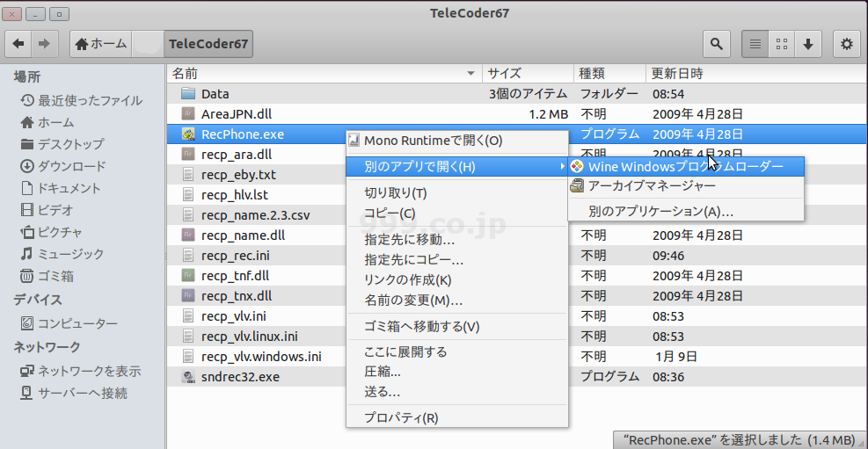Viewport: 868px width, 449px height.
Task: Click the recp_ara.dll file icon
Action: [x=189, y=155]
